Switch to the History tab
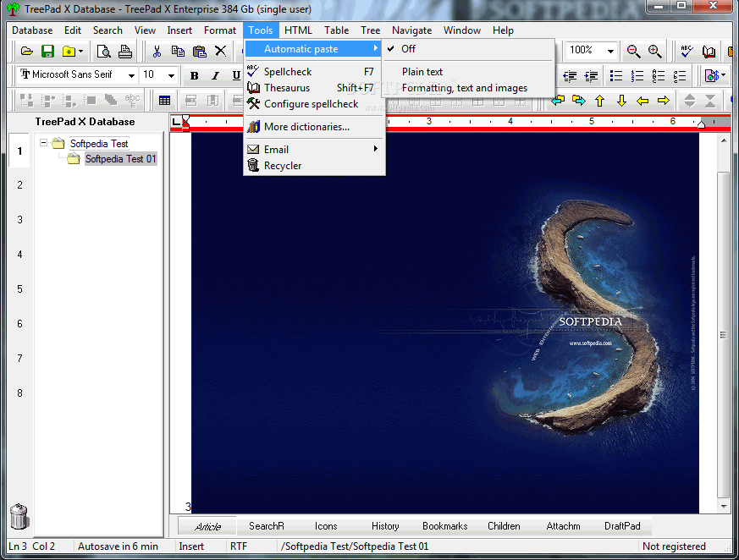 385,526
